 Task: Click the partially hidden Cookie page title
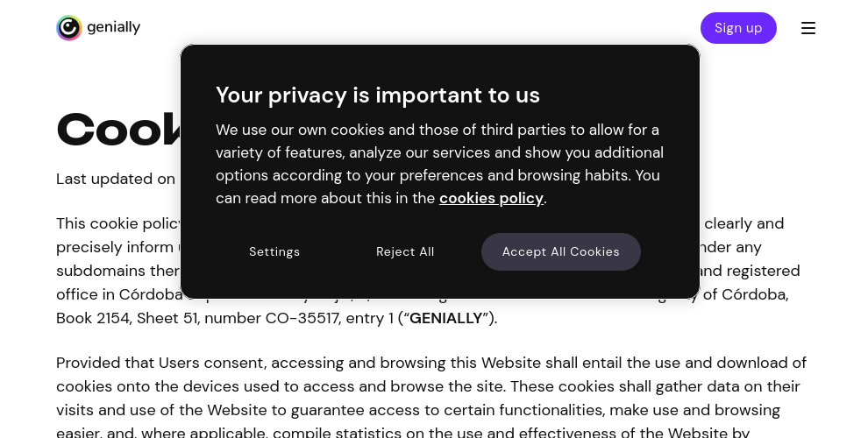(x=118, y=130)
